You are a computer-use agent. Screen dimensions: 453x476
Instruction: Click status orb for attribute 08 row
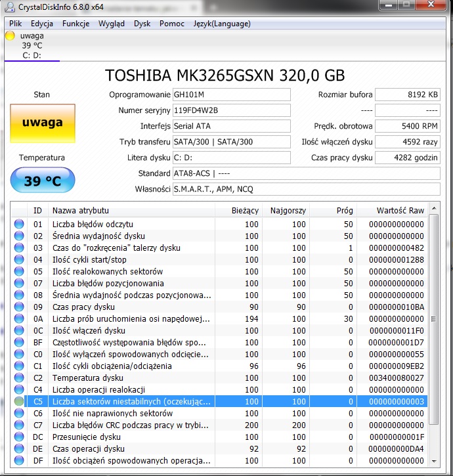19,295
